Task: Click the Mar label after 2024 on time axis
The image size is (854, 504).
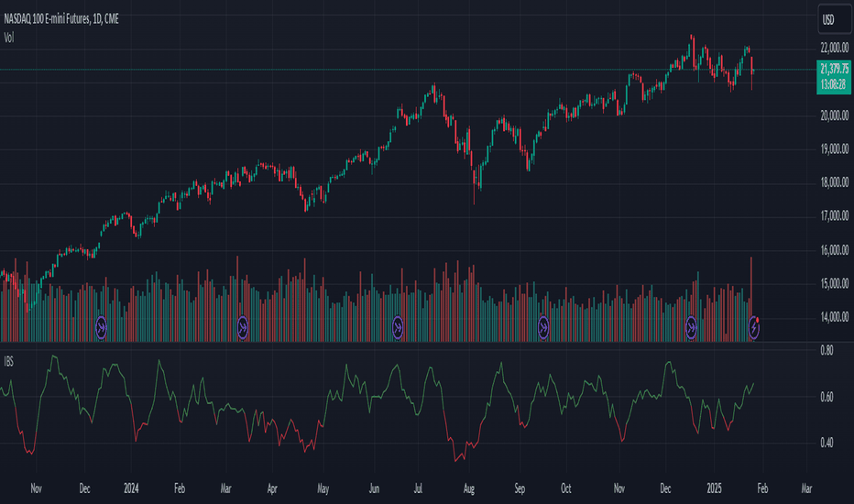Action: pyautogui.click(x=226, y=488)
